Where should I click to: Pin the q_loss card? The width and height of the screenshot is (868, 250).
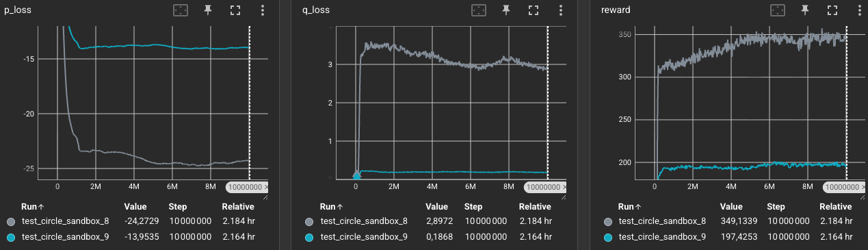coord(506,10)
